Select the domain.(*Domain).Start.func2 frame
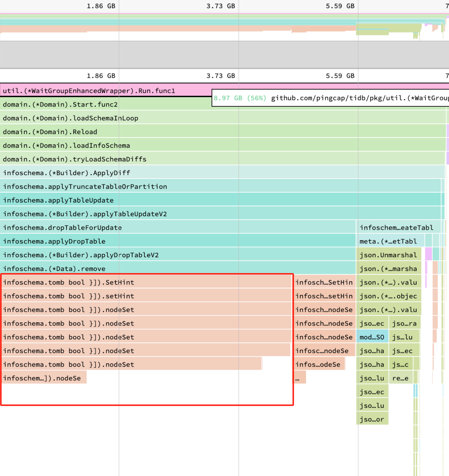Viewport: 449px width, 476px height. pos(60,104)
